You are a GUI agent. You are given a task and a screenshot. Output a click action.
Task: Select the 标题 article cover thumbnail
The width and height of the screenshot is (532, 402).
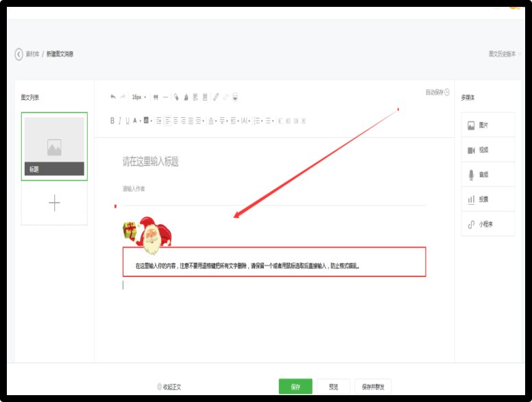(x=54, y=147)
